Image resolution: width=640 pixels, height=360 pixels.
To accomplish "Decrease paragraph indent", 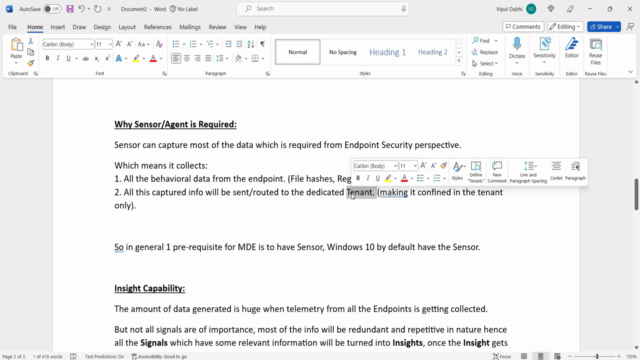I will click(229, 44).
